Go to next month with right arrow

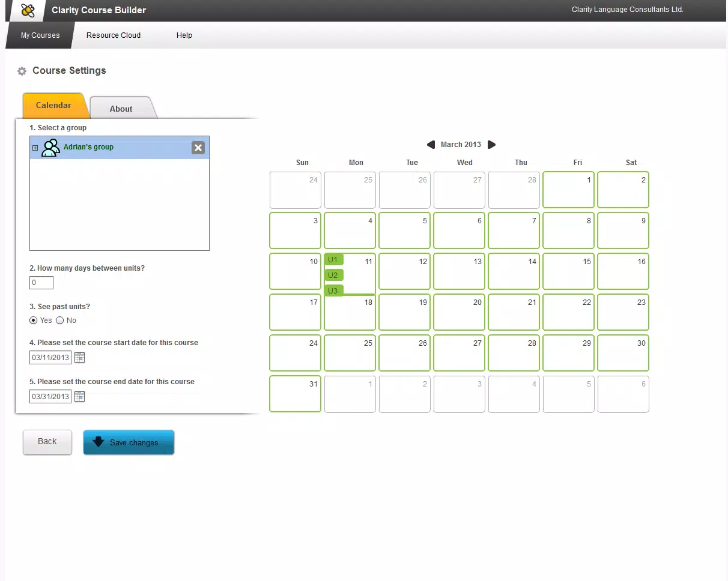click(492, 145)
